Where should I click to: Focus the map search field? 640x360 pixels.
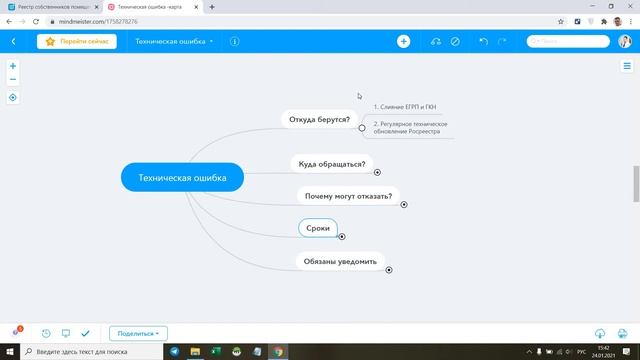(568, 41)
